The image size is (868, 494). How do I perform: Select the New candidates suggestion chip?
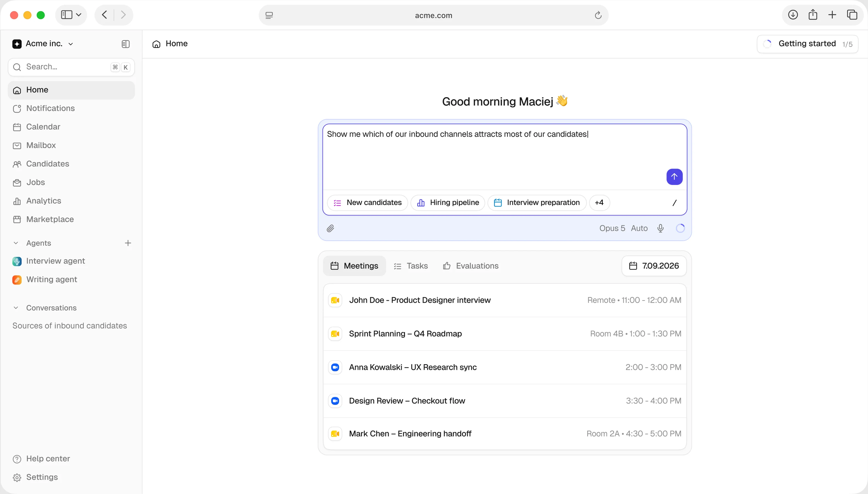point(368,203)
